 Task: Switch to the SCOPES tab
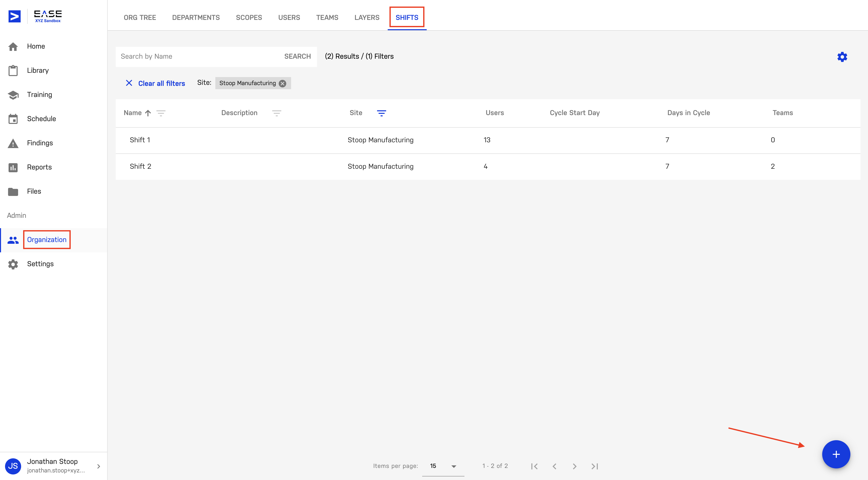coord(249,18)
